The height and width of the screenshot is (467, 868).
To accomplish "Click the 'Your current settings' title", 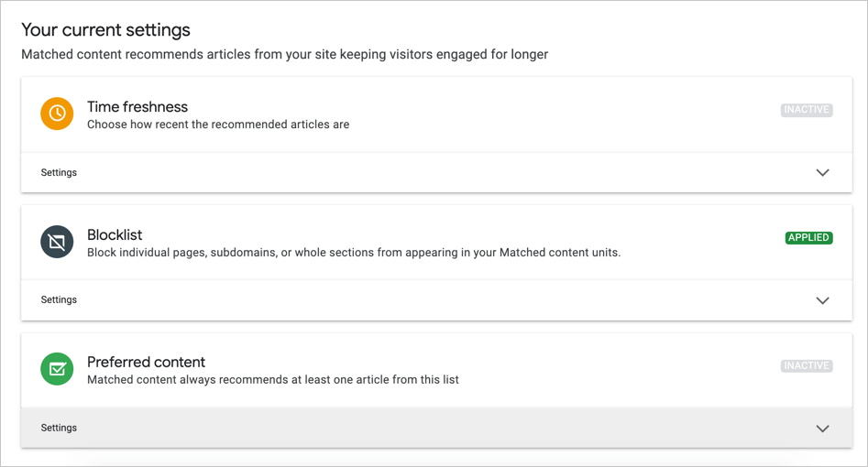I will 105,30.
